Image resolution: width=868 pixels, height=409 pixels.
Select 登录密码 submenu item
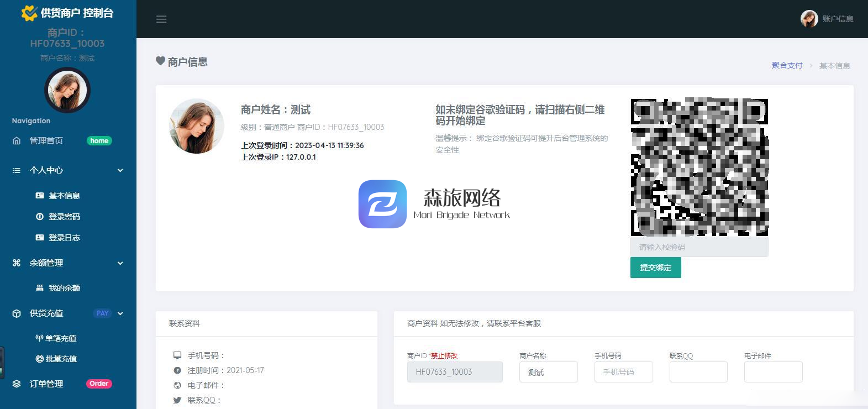click(64, 217)
